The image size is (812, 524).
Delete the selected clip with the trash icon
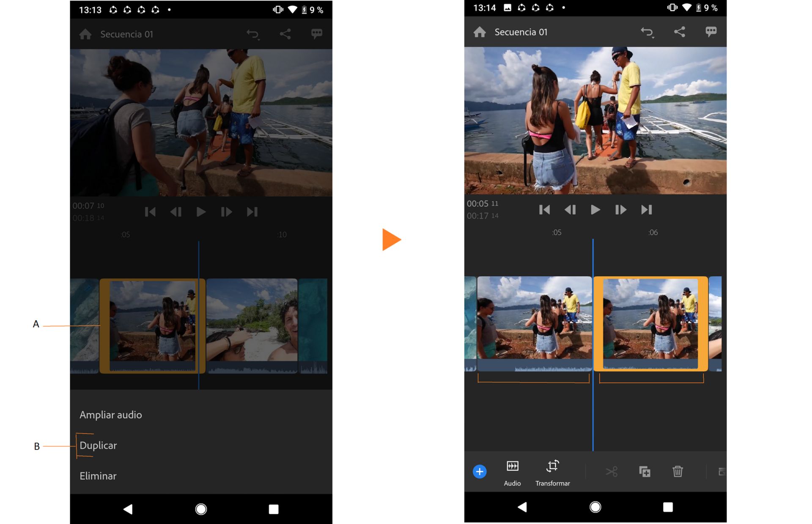coord(678,471)
